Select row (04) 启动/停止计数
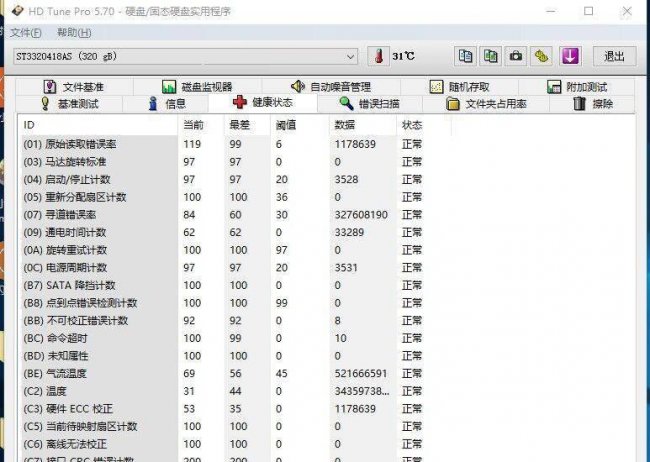Screen dimensions: 650x462 coord(223,180)
